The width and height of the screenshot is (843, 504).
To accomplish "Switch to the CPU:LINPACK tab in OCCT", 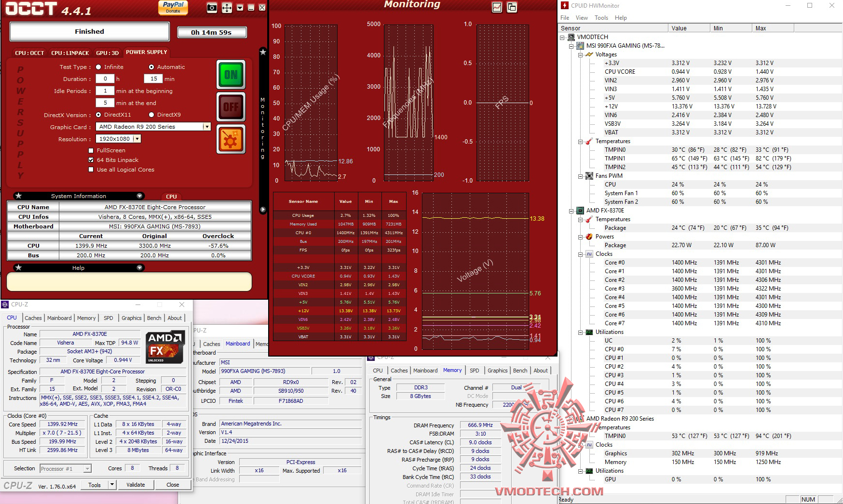I will 70,53.
